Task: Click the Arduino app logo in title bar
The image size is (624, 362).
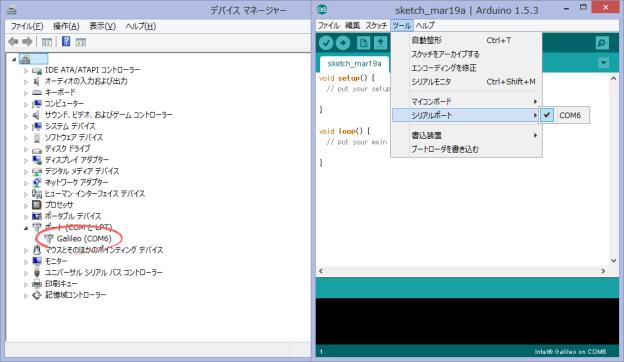Action: pos(322,10)
